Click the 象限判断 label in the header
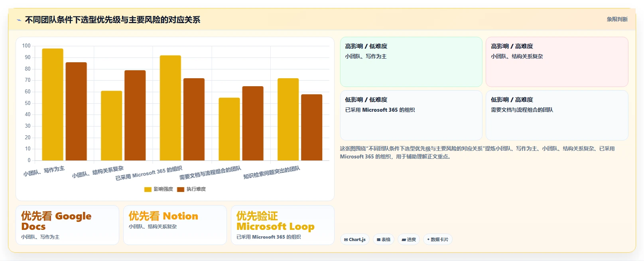Image resolution: width=644 pixels, height=261 pixels. pyautogui.click(x=617, y=19)
